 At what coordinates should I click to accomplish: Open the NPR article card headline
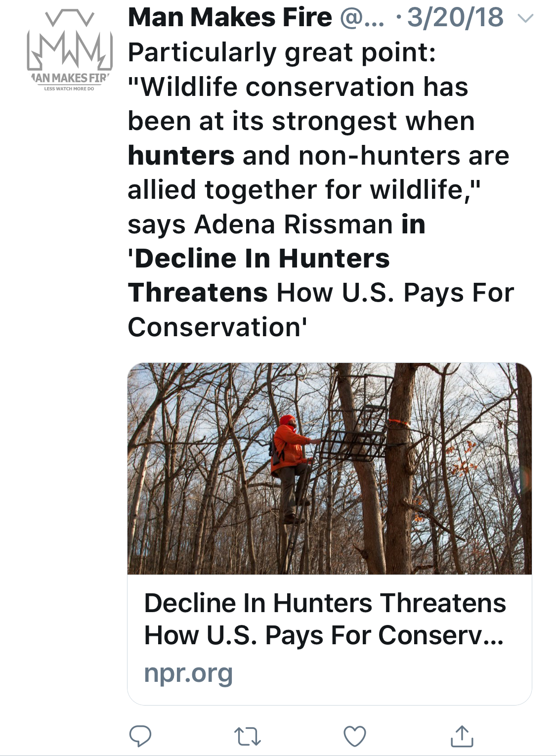coord(325,619)
